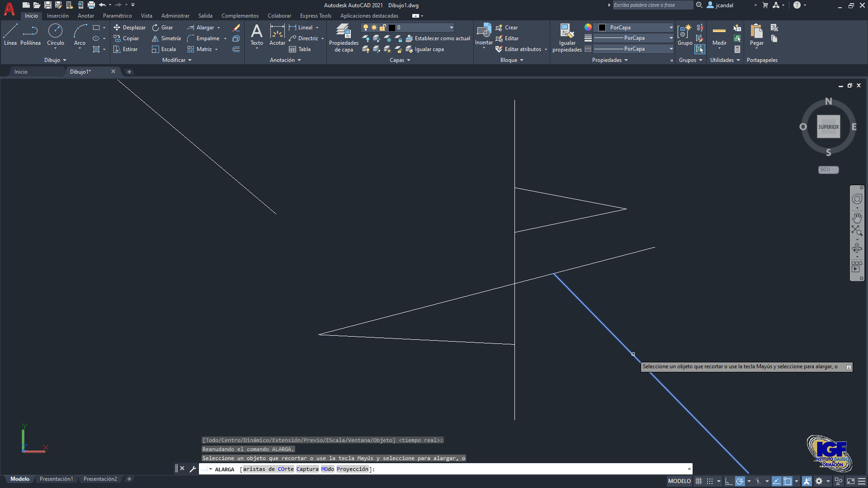Switch to Presentación1 layout tab
This screenshot has height=488, width=868.
pyautogui.click(x=56, y=479)
